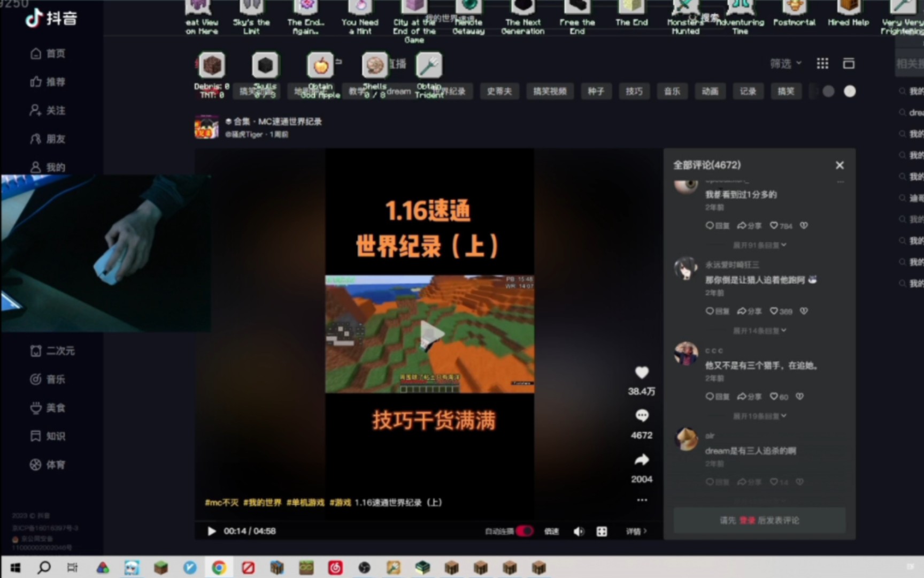Viewport: 924px width, 578px height.
Task: Switch to Chrome on the taskbar
Action: pos(219,567)
